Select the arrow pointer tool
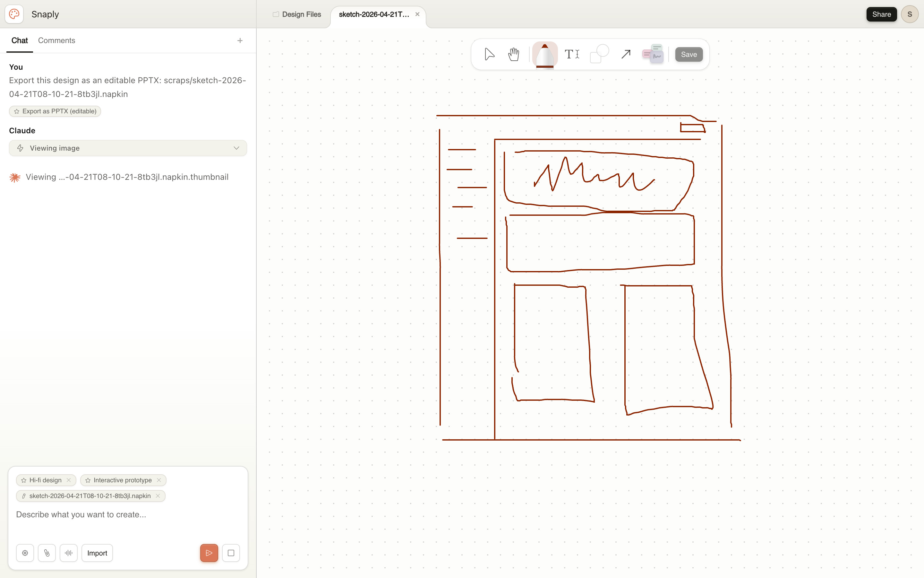The width and height of the screenshot is (924, 578). click(x=489, y=54)
